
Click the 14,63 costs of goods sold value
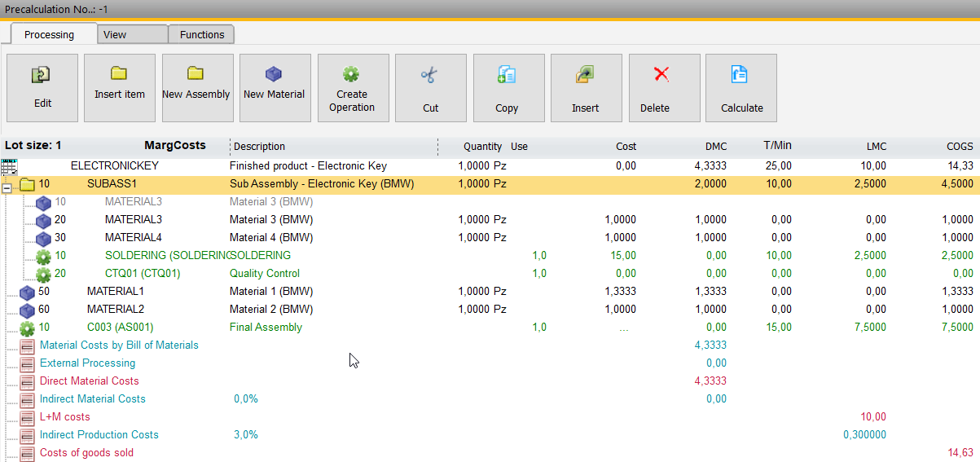pos(960,453)
